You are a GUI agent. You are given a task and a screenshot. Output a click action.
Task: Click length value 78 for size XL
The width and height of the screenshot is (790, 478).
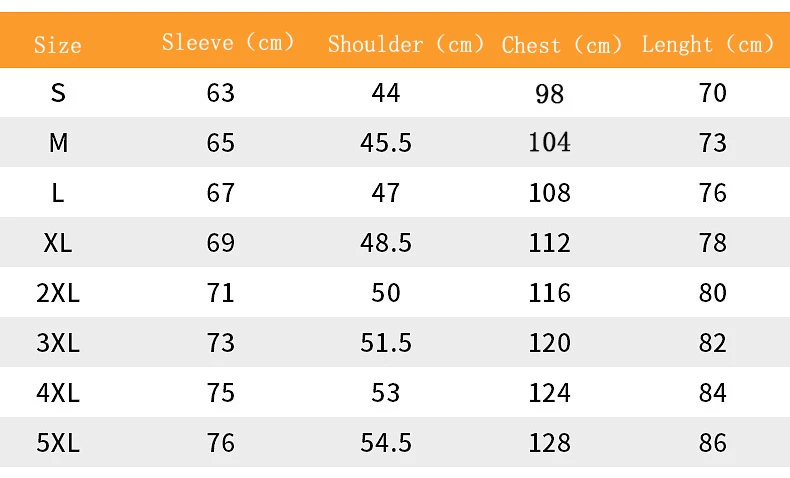[x=713, y=243]
